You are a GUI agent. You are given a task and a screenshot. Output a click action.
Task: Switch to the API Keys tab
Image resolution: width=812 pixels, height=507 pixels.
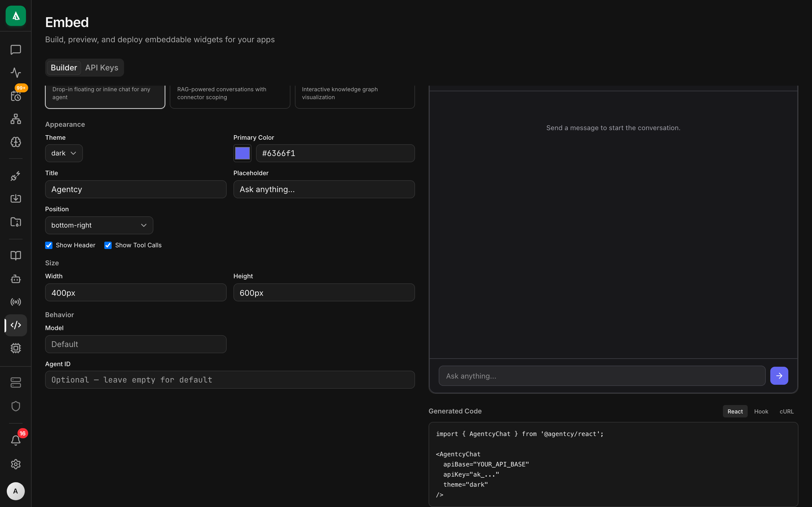(x=102, y=67)
